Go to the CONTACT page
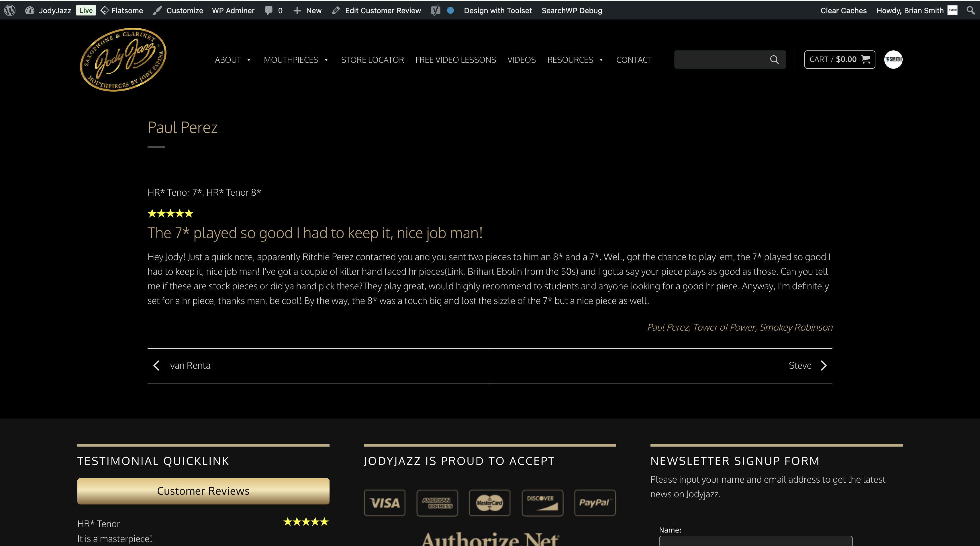 point(634,60)
